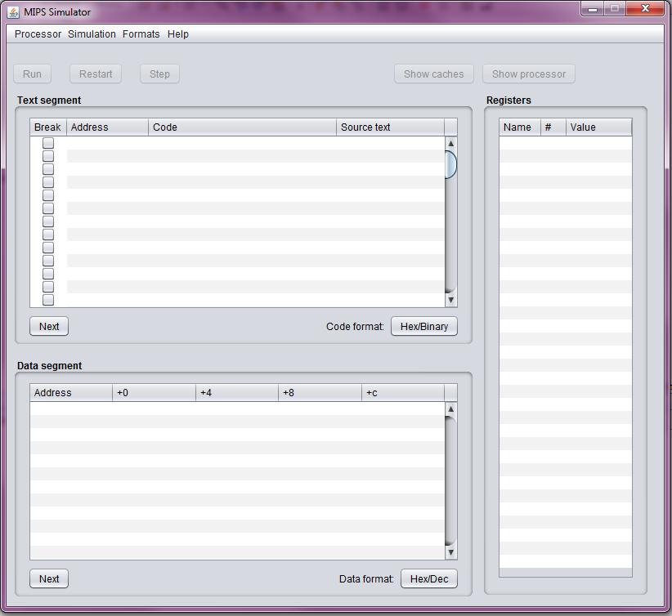Click the Registers Value column header
The height and width of the screenshot is (616, 672).
coord(598,127)
